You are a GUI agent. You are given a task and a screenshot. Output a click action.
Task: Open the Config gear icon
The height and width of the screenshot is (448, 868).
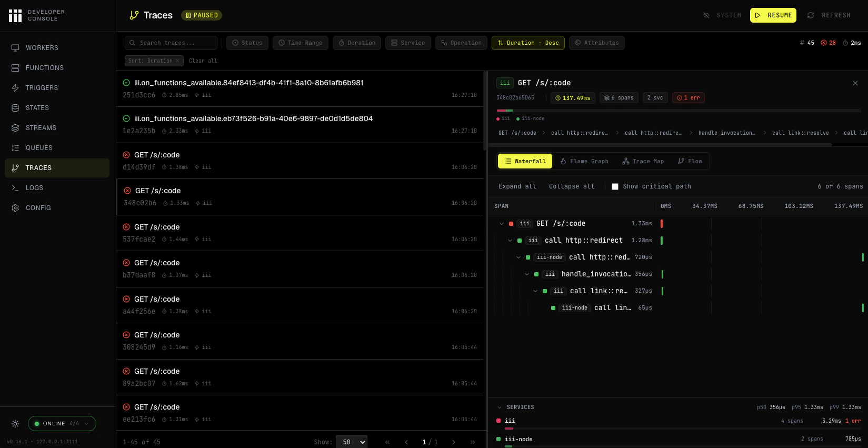tap(15, 208)
